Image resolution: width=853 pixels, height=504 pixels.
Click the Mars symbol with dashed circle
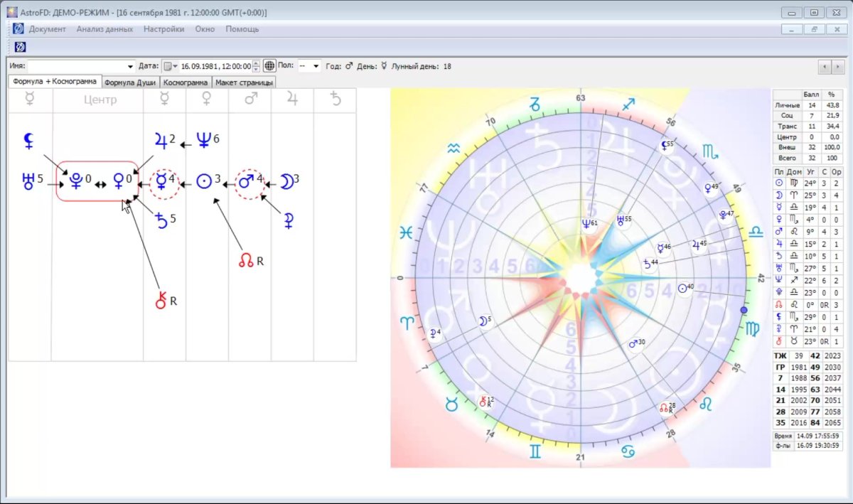(247, 183)
